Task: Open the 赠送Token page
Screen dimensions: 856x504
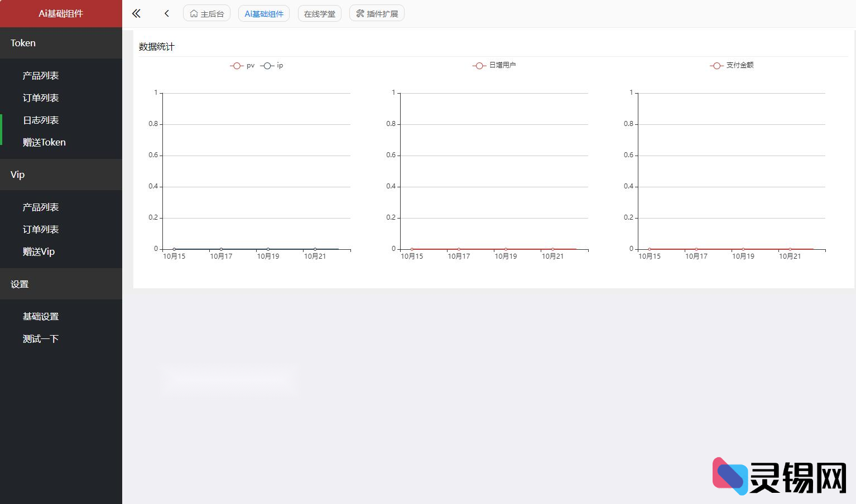Action: [44, 142]
